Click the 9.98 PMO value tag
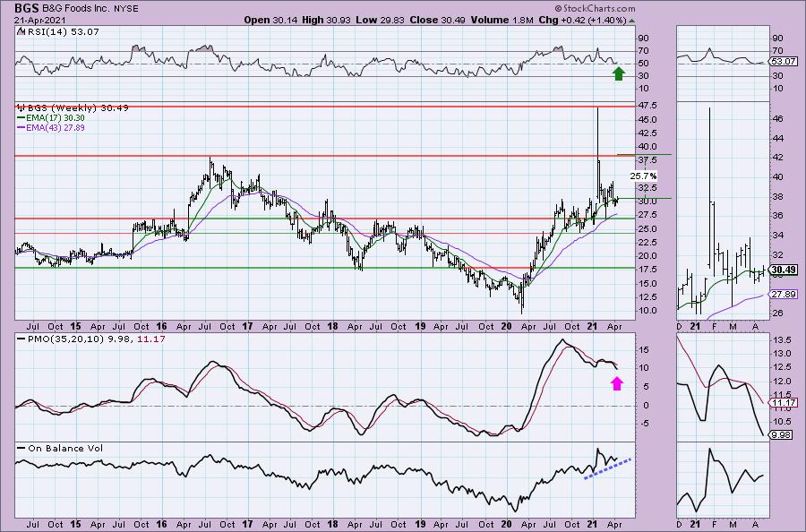The height and width of the screenshot is (532, 806). click(780, 435)
